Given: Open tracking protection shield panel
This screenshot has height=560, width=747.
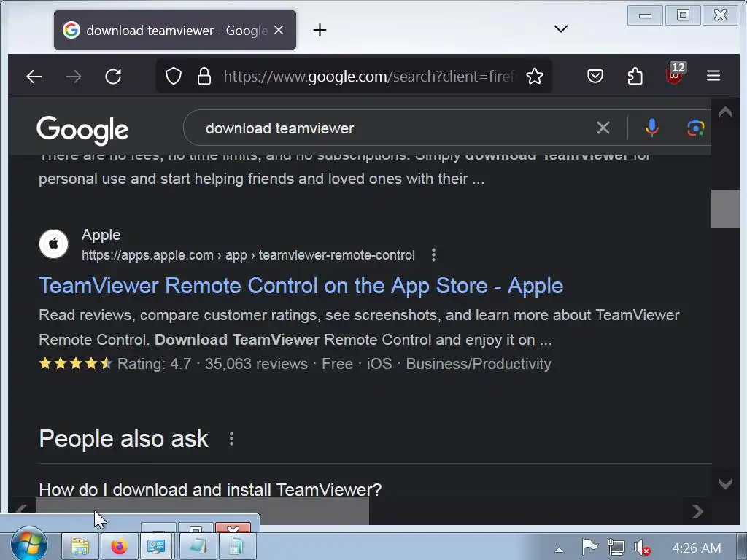Looking at the screenshot, I should click(x=174, y=76).
